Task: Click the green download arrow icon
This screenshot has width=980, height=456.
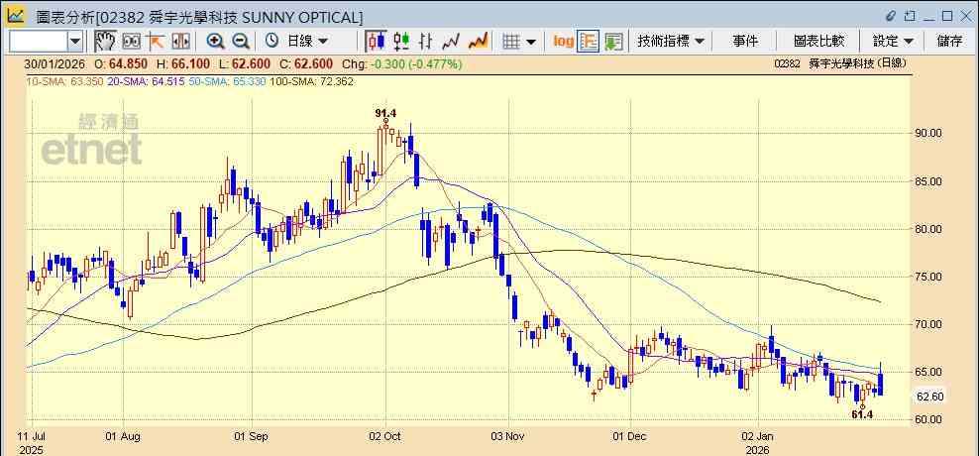Action: [x=613, y=42]
